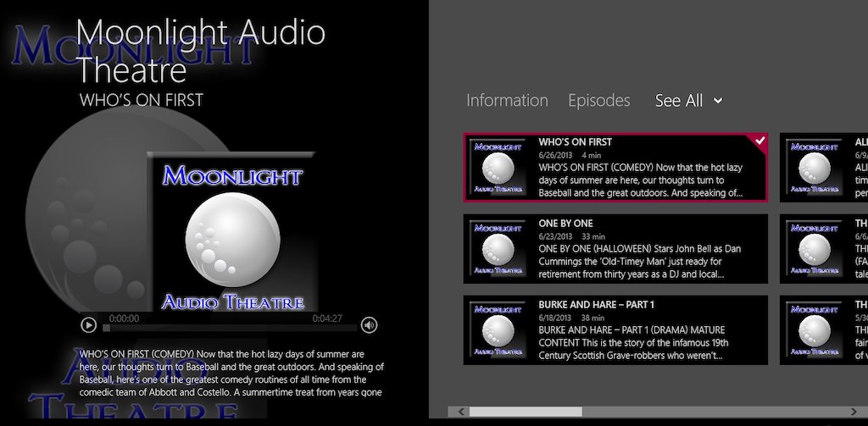Click the WHO'S ON FIRST episode thumbnail

click(x=498, y=168)
